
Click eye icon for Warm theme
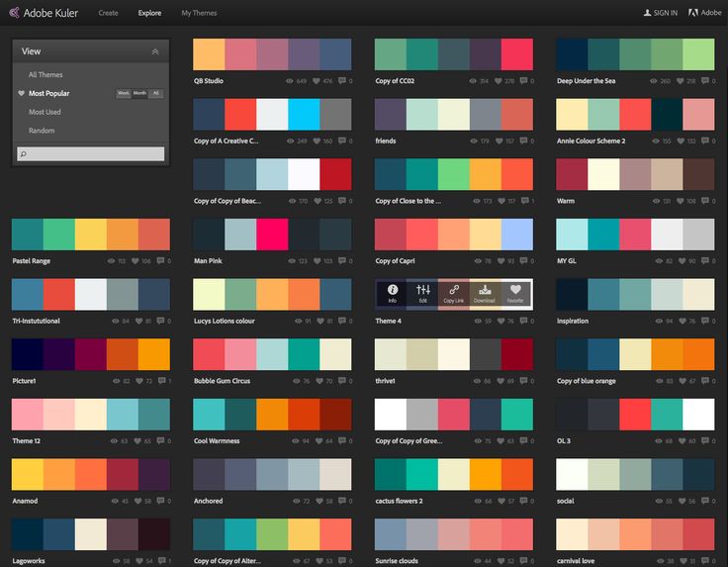pyautogui.click(x=656, y=201)
